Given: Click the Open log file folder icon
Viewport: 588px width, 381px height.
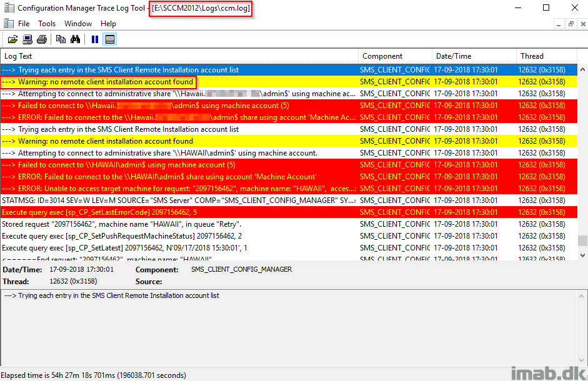Looking at the screenshot, I should [x=12, y=39].
